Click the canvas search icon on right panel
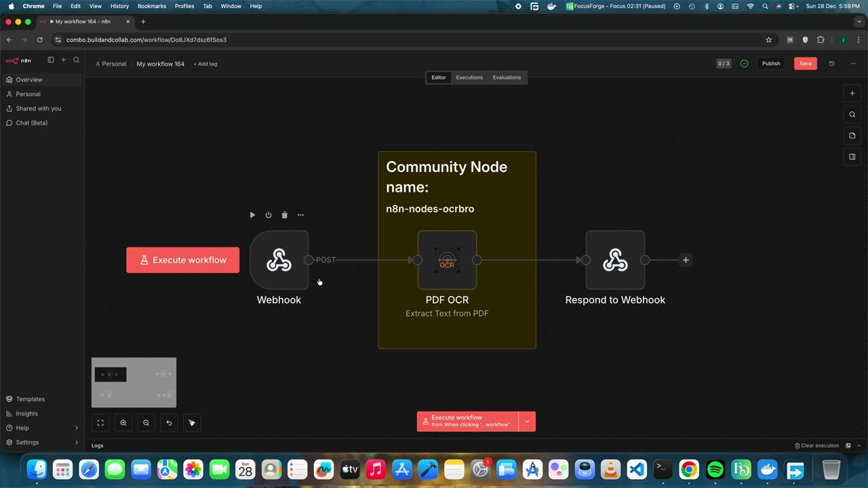This screenshot has width=868, height=488. (852, 115)
